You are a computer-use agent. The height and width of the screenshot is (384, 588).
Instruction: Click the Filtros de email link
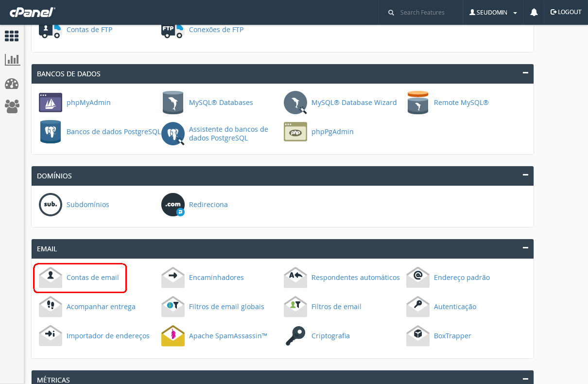[336, 307]
